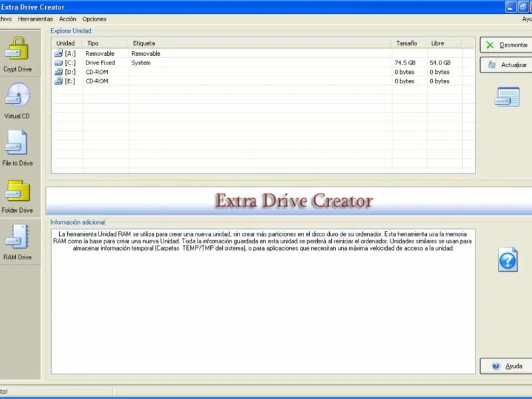Select the RAM Drive tool

(x=18, y=242)
